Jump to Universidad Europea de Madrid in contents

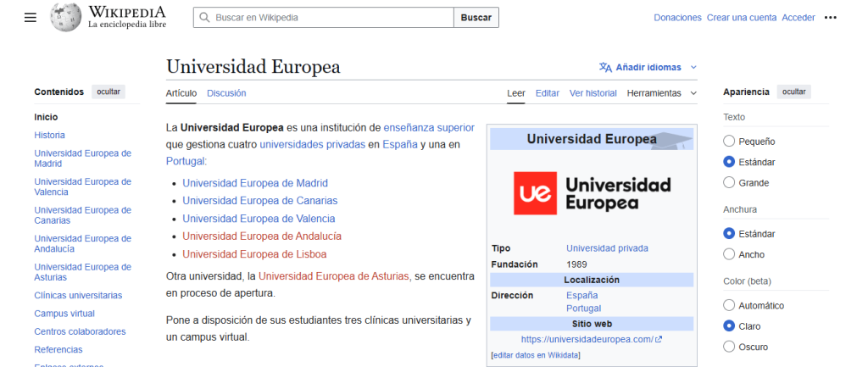tap(82, 158)
